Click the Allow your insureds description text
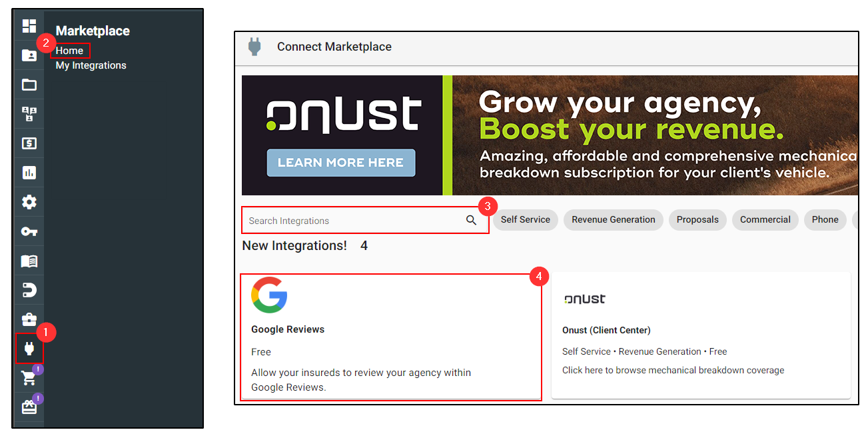The image size is (868, 434). click(x=361, y=380)
